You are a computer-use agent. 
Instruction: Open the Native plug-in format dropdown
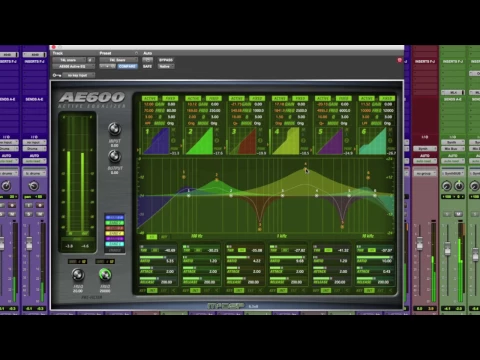click(166, 67)
